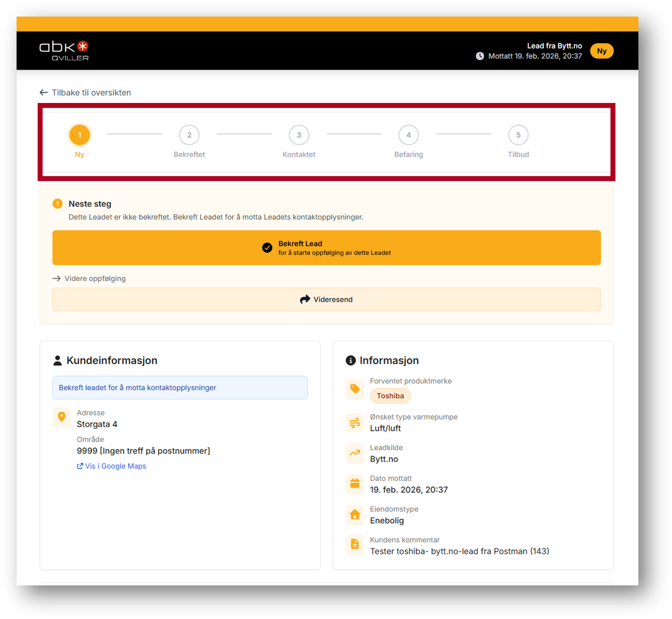
Task: Select step 1 Ny in the progress stepper
Action: 79,135
